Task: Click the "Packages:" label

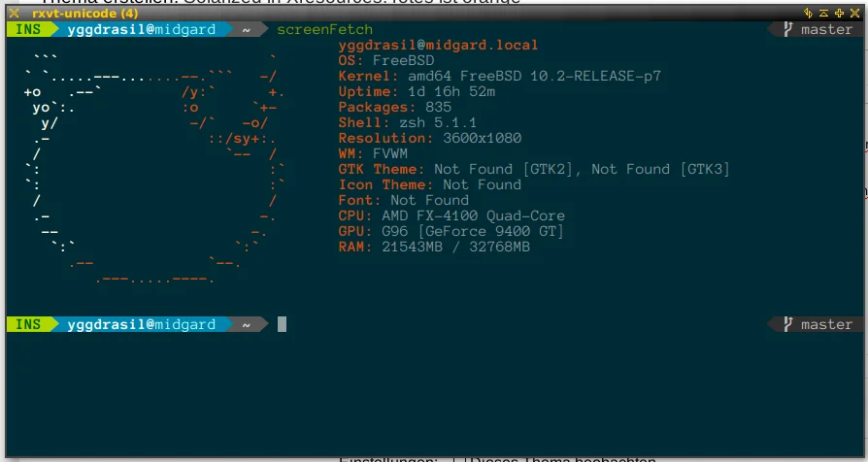Action: pos(377,107)
